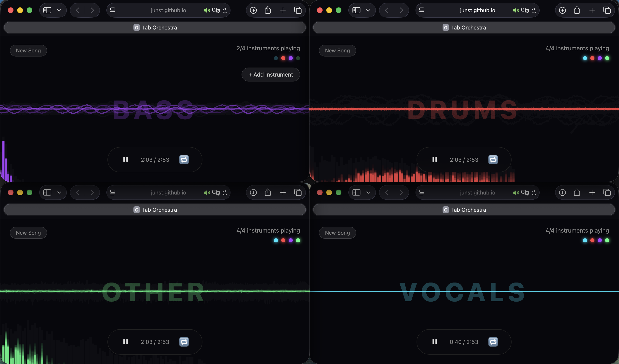Show sidebar in the Vocals window

356,193
